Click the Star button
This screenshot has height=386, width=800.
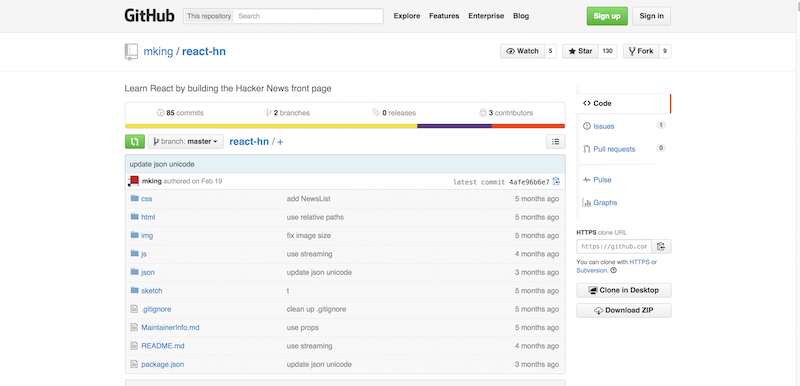pyautogui.click(x=581, y=51)
